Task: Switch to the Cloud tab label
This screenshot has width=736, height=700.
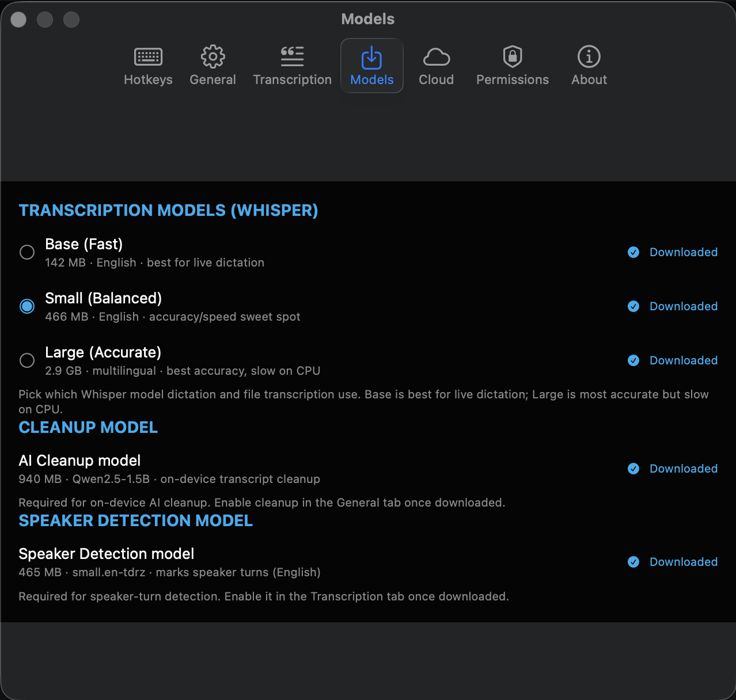Action: [x=437, y=79]
